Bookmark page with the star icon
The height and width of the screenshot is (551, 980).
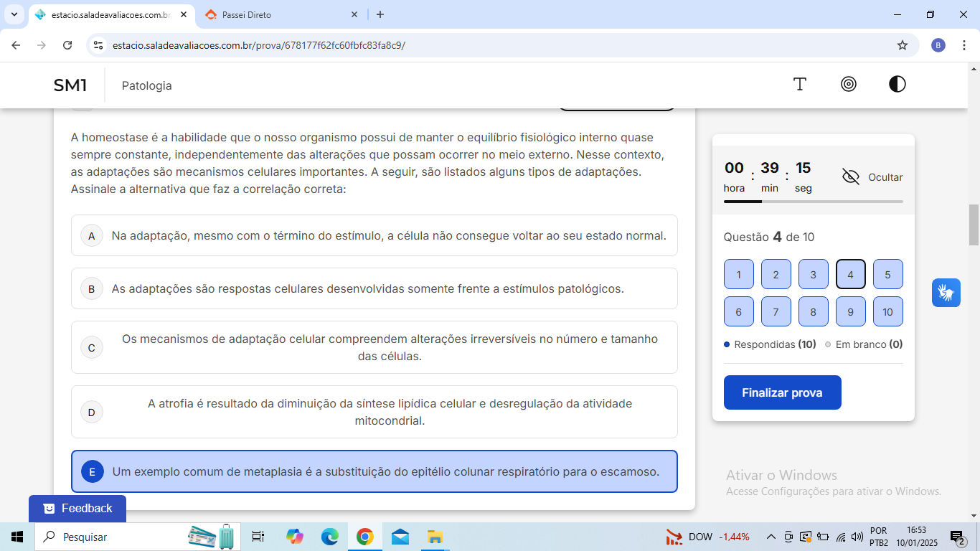[x=903, y=45]
